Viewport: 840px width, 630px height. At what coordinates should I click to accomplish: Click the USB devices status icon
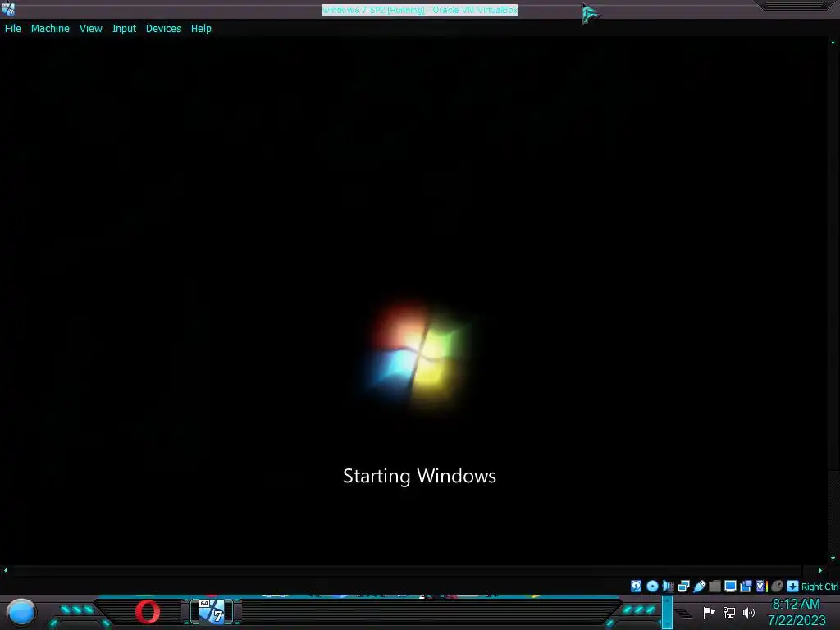tap(700, 586)
